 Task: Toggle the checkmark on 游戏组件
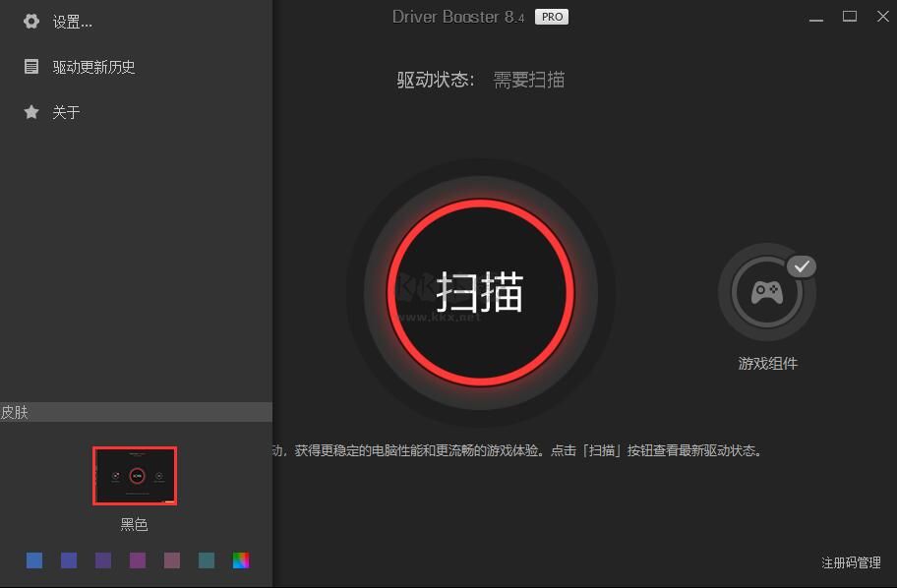coord(803,265)
